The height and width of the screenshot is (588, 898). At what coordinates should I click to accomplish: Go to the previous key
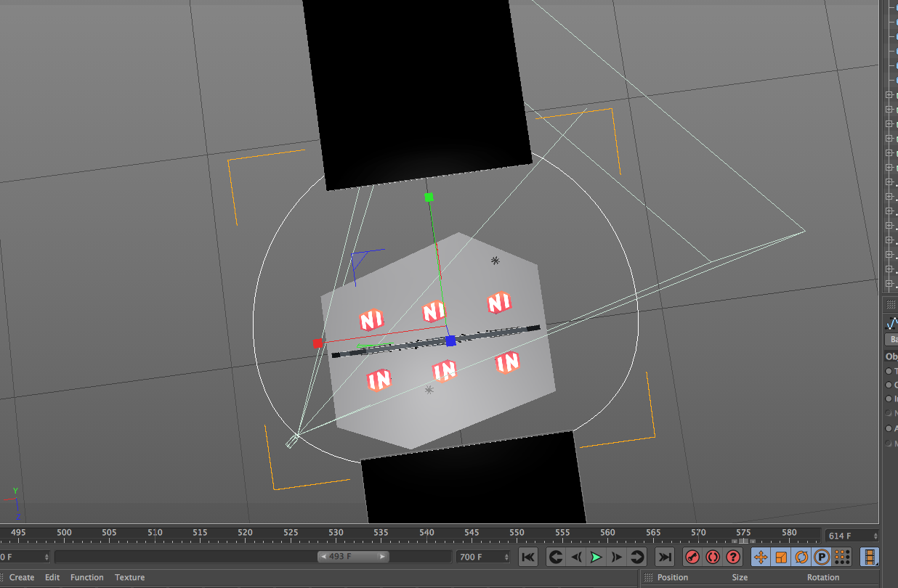pyautogui.click(x=556, y=557)
